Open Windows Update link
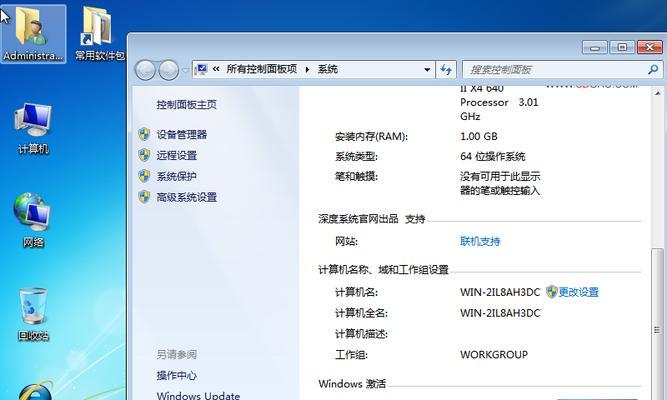 pyautogui.click(x=198, y=395)
